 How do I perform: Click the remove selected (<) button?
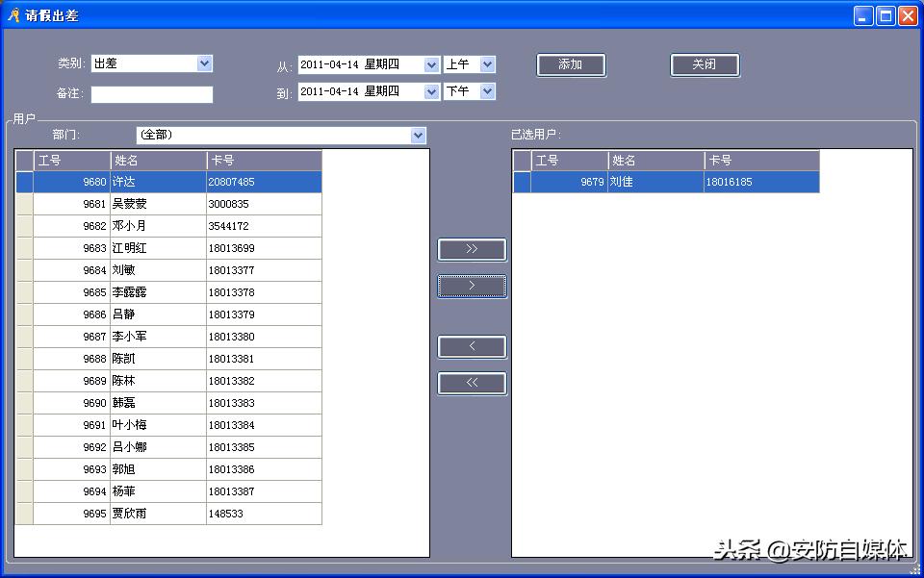(472, 346)
